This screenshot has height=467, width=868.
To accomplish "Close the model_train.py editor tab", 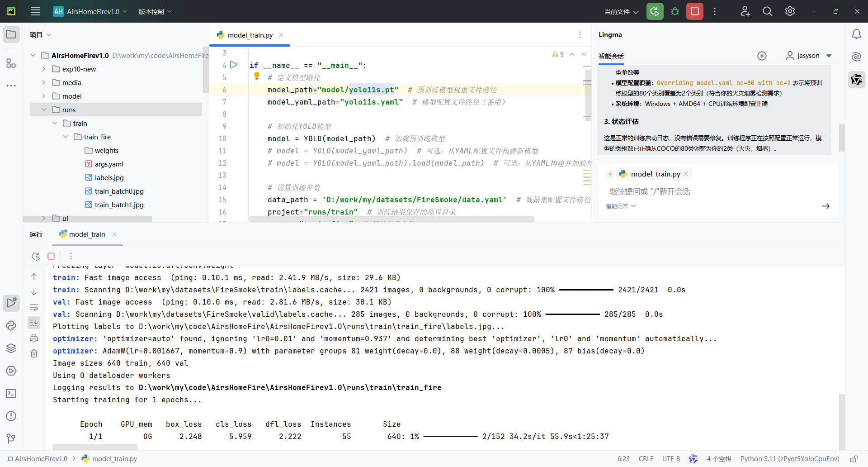I will pyautogui.click(x=281, y=35).
